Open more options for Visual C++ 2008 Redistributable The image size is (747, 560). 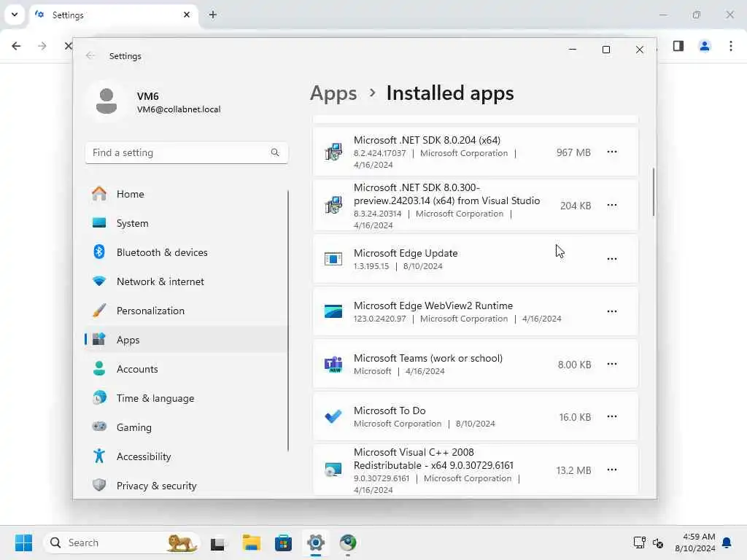point(612,470)
